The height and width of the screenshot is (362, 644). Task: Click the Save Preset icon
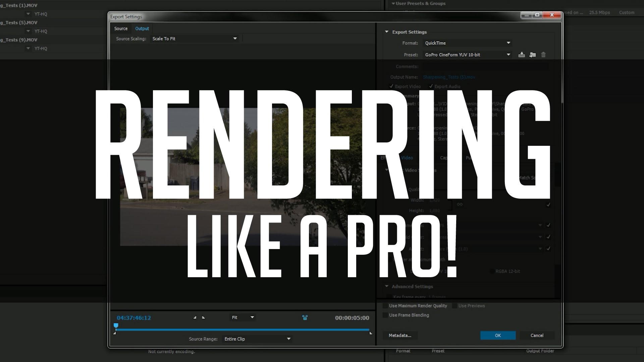pos(521,55)
